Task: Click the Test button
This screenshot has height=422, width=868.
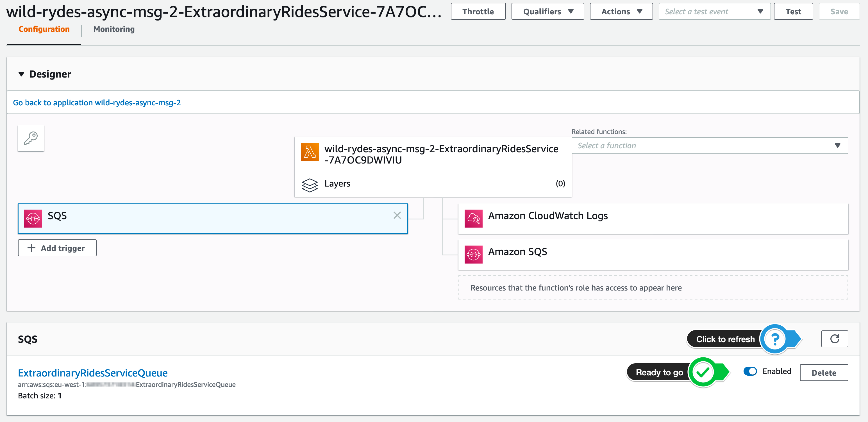Action: point(793,12)
